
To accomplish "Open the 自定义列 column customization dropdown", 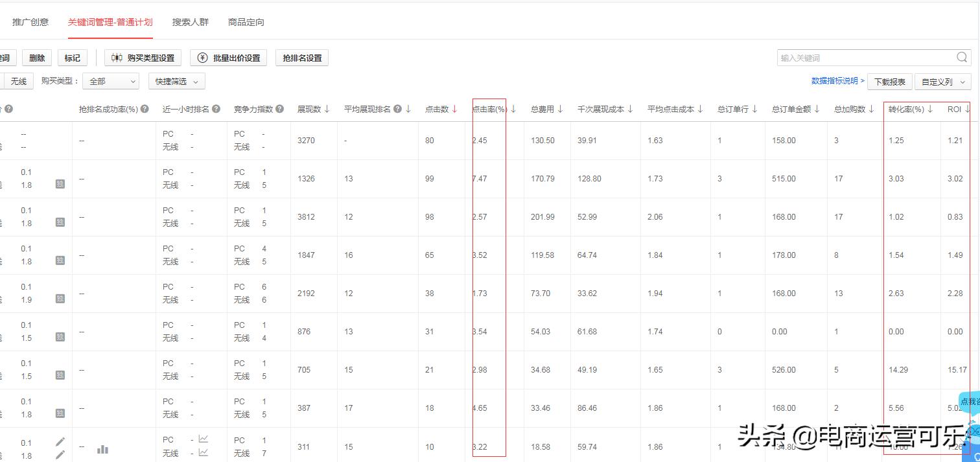I will (942, 82).
